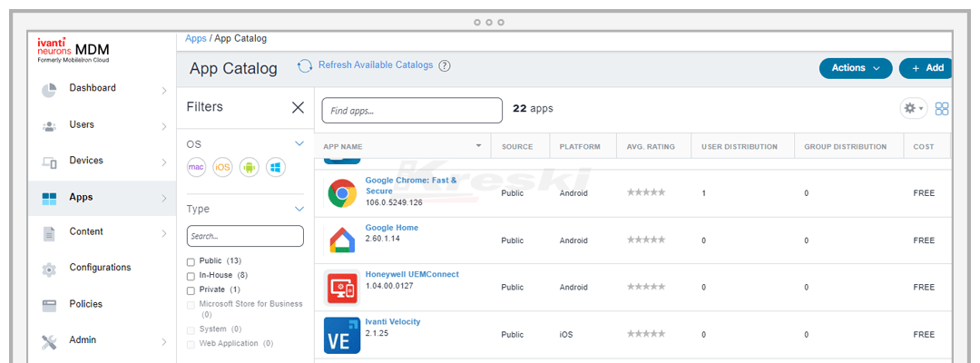Expand the Dashboard menu chevron
Image resolution: width=980 pixels, height=363 pixels.
coord(163,91)
